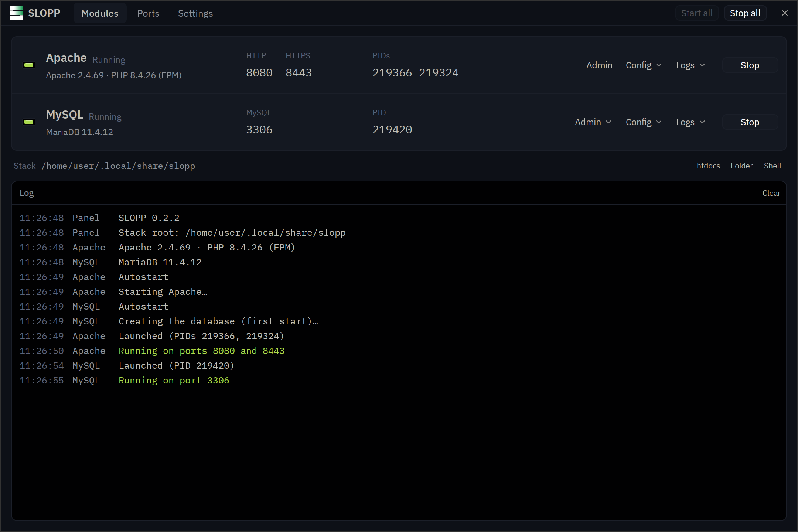798x532 pixels.
Task: Click Apache PID 219366
Action: pyautogui.click(x=392, y=73)
